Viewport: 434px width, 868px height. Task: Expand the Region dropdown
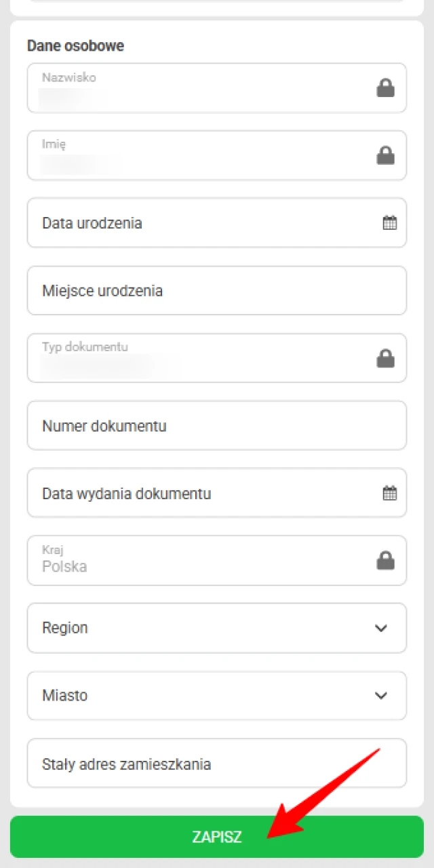click(x=217, y=628)
